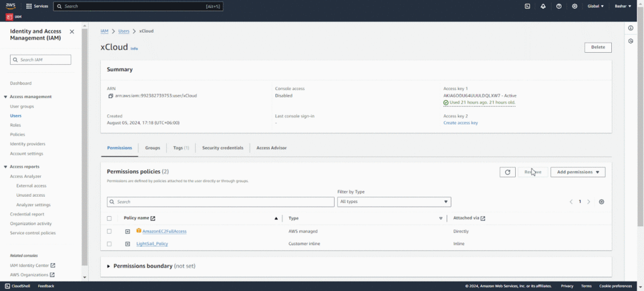The image size is (644, 291).
Task: Check the AmazonEC2FullAccess policy checkbox
Action: point(109,231)
